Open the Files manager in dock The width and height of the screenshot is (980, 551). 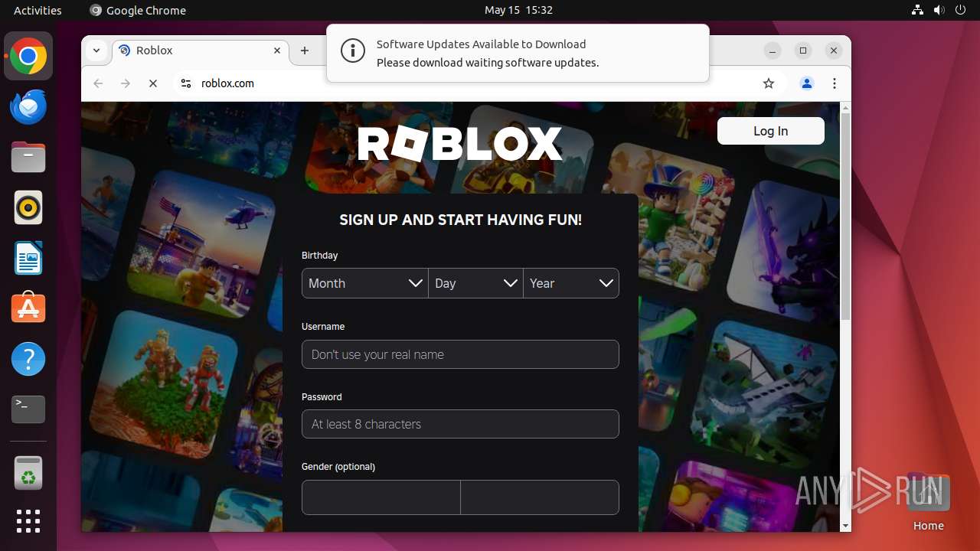pyautogui.click(x=28, y=158)
